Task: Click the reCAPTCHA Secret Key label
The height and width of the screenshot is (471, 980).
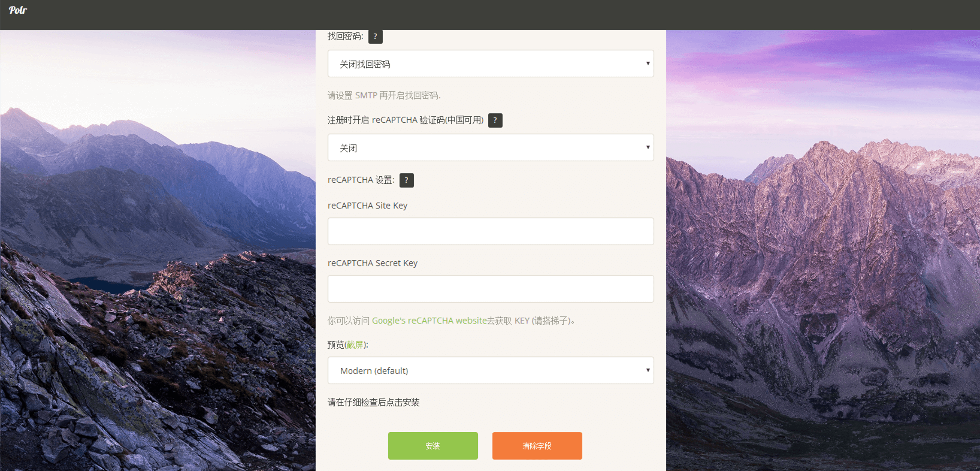Action: (373, 263)
